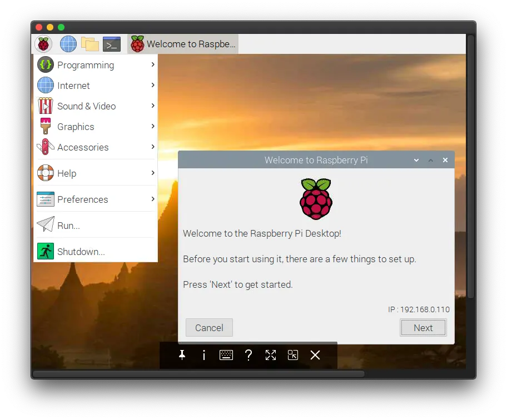507x420 pixels.
Task: Toggle scaling with the window-arrow icon
Action: tap(293, 355)
